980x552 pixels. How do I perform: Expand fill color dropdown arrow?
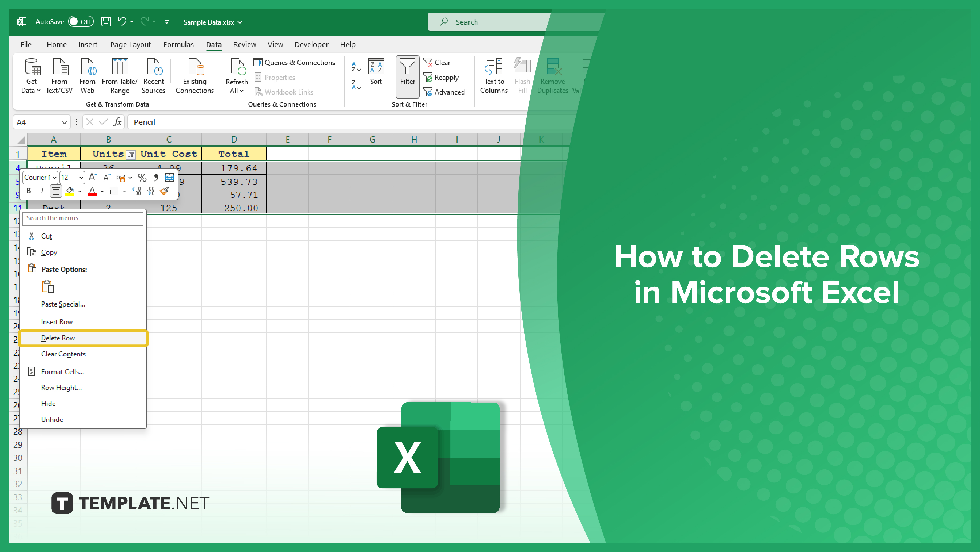[80, 191]
